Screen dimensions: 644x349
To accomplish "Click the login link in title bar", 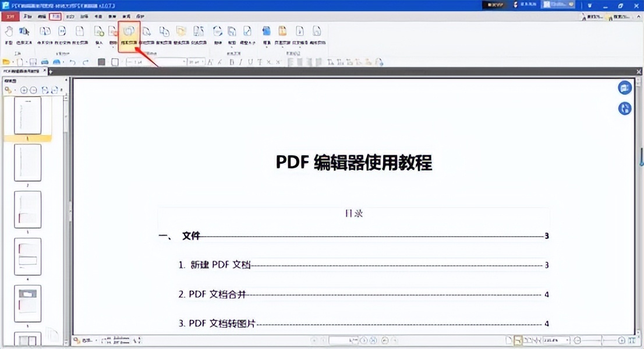I will click(x=529, y=5).
